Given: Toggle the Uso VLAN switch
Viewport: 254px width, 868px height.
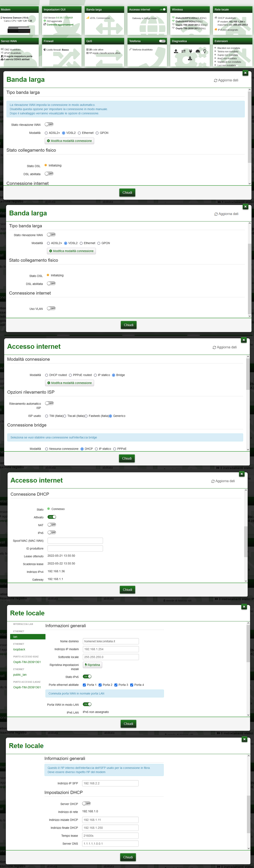Looking at the screenshot, I should pos(51,308).
